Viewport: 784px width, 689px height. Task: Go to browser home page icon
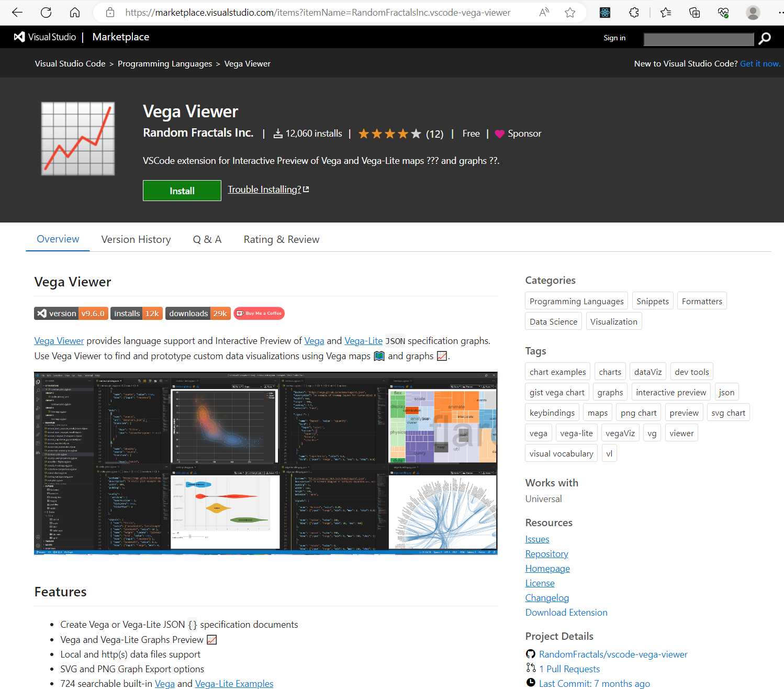point(75,13)
